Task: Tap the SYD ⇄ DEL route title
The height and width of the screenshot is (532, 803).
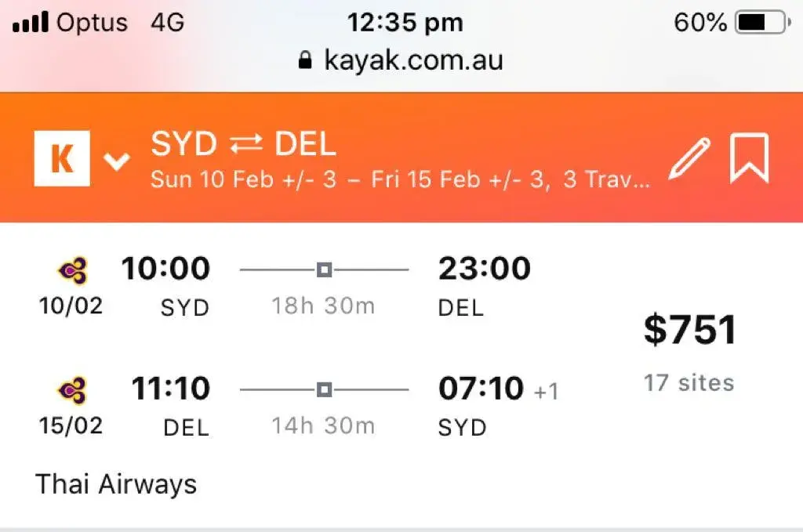Action: (243, 144)
